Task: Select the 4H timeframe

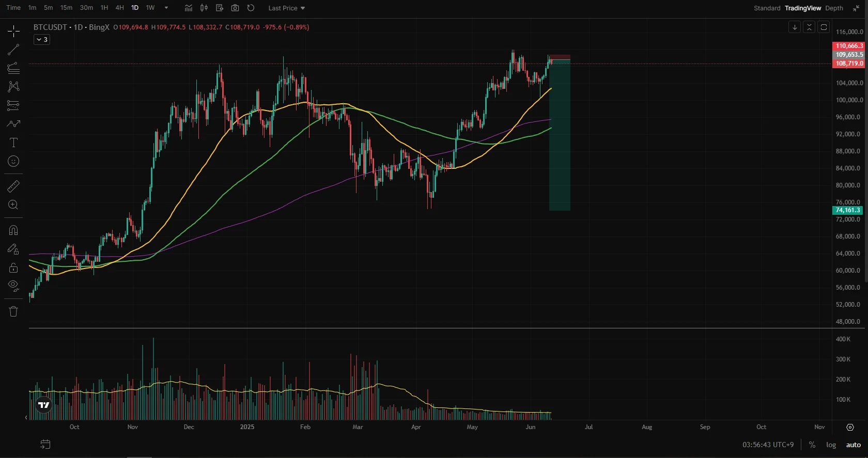Action: pos(119,8)
